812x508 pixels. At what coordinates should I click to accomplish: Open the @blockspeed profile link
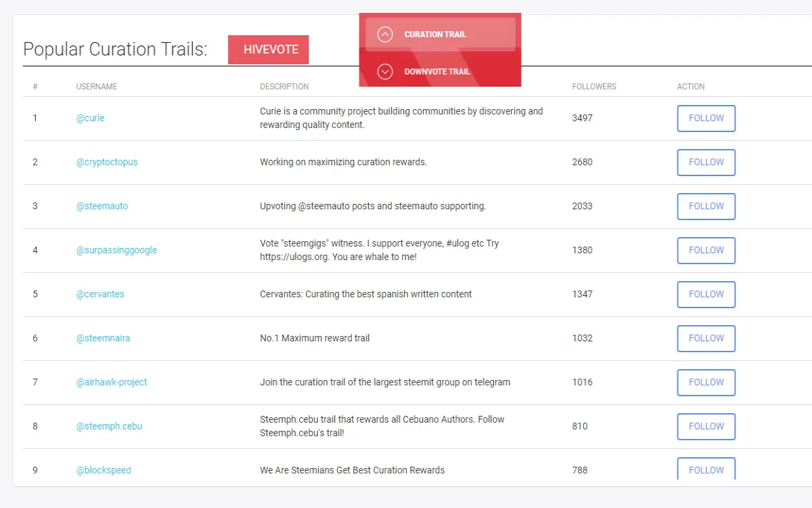coord(104,470)
